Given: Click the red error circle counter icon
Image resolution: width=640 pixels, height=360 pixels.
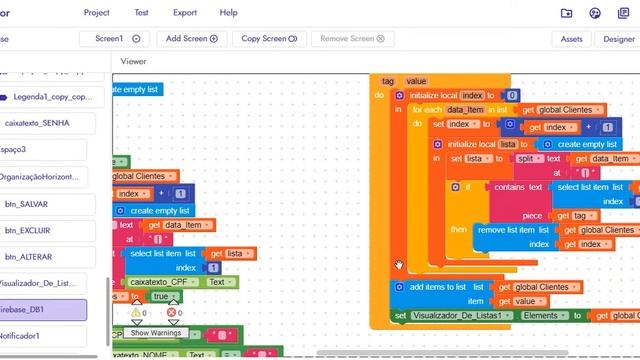Looking at the screenshot, I should [171, 313].
